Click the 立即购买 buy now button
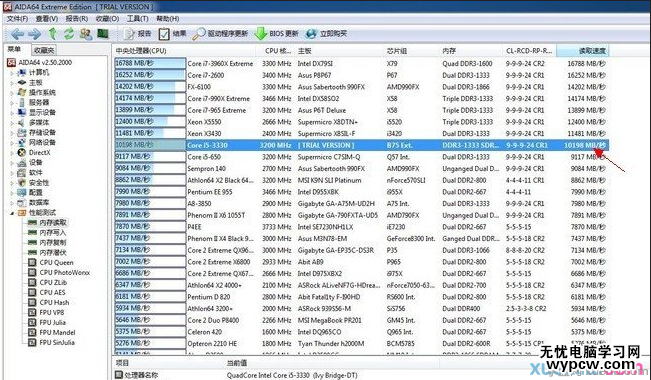This screenshot has width=651, height=380. pos(326,34)
